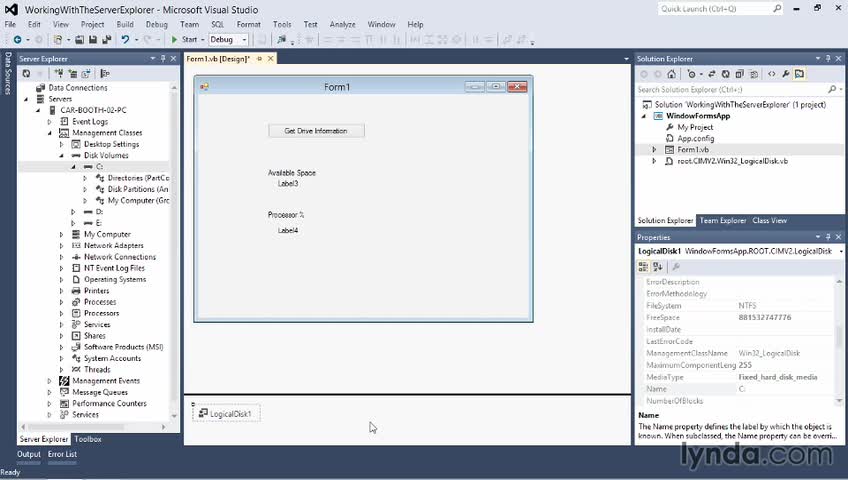Screen dimensions: 848x480
Task: Pin the Server Explorer panel
Action: tap(163, 58)
